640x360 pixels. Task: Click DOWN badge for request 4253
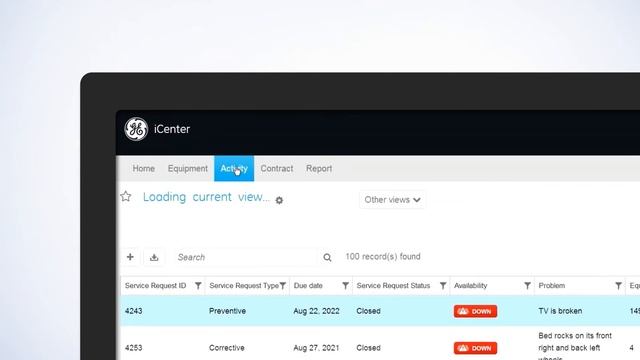tap(476, 348)
